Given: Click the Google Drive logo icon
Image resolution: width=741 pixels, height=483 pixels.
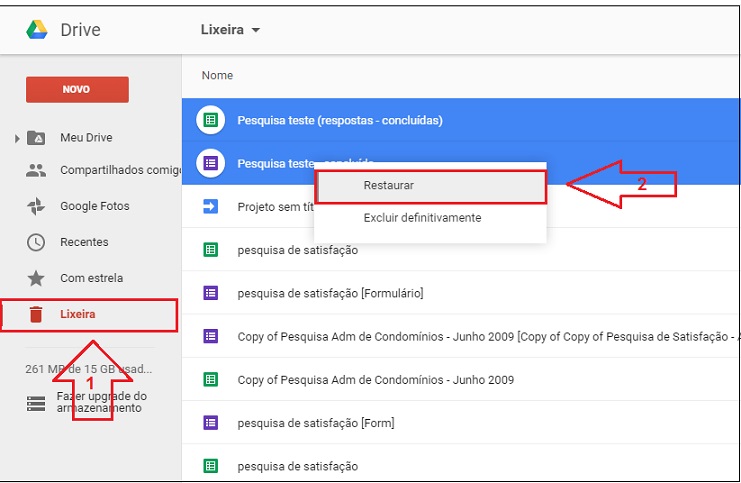Looking at the screenshot, I should tap(38, 30).
